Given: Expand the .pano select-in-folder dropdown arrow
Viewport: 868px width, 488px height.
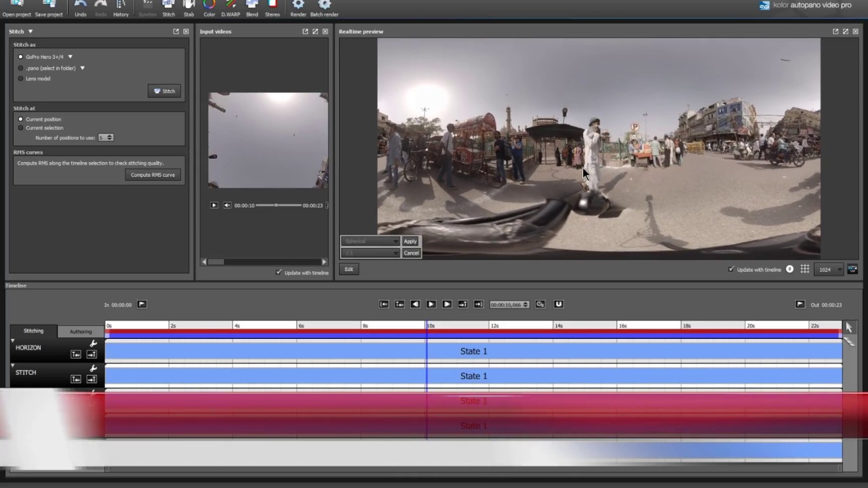Looking at the screenshot, I should 82,68.
